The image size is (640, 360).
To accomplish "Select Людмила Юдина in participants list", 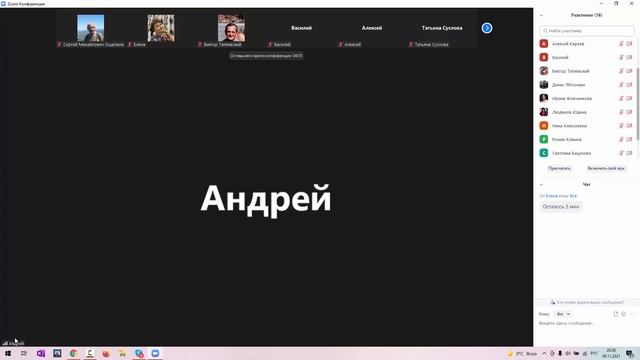I will (586, 112).
